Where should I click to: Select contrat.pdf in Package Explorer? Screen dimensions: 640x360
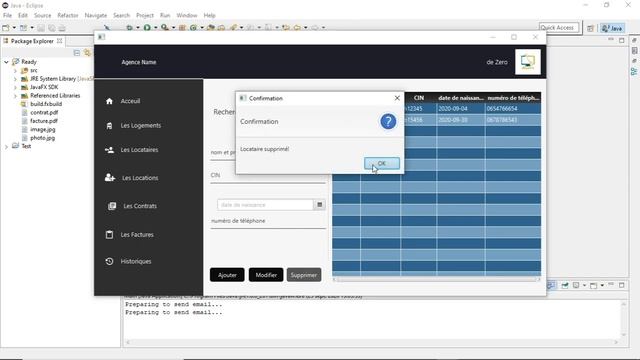(44, 112)
